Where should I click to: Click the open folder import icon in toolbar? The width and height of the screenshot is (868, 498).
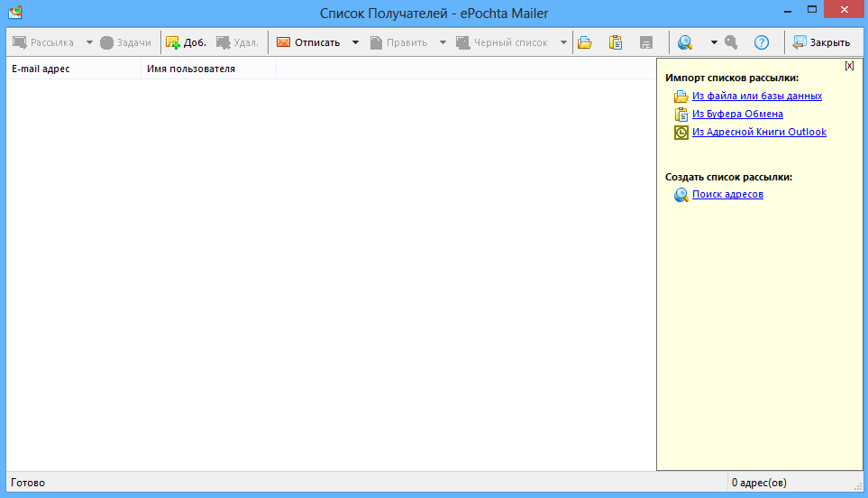(x=585, y=42)
